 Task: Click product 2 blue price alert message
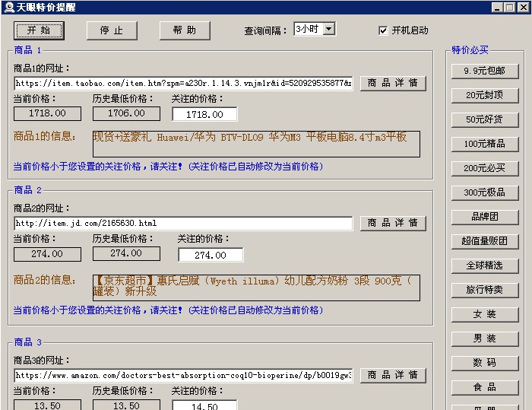(168, 310)
